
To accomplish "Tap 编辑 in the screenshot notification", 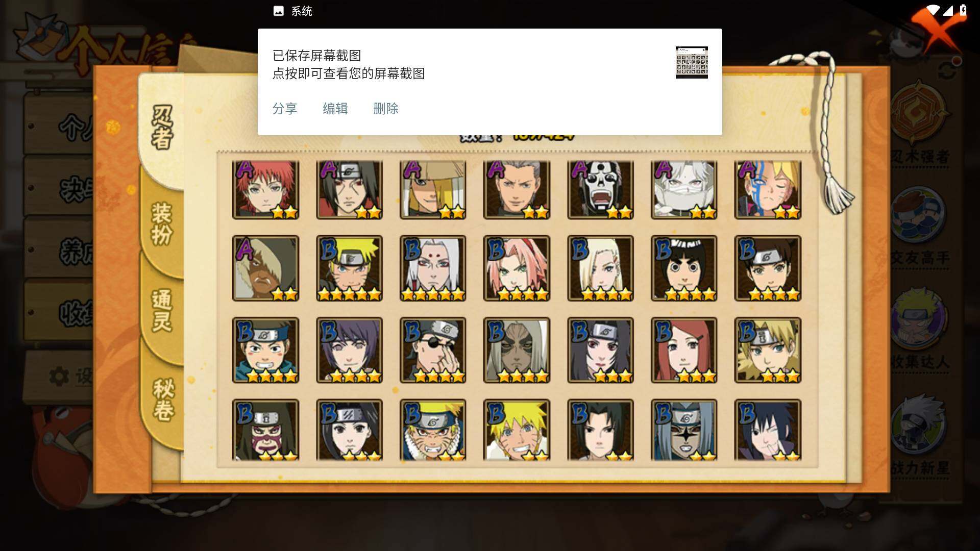I will pyautogui.click(x=335, y=109).
